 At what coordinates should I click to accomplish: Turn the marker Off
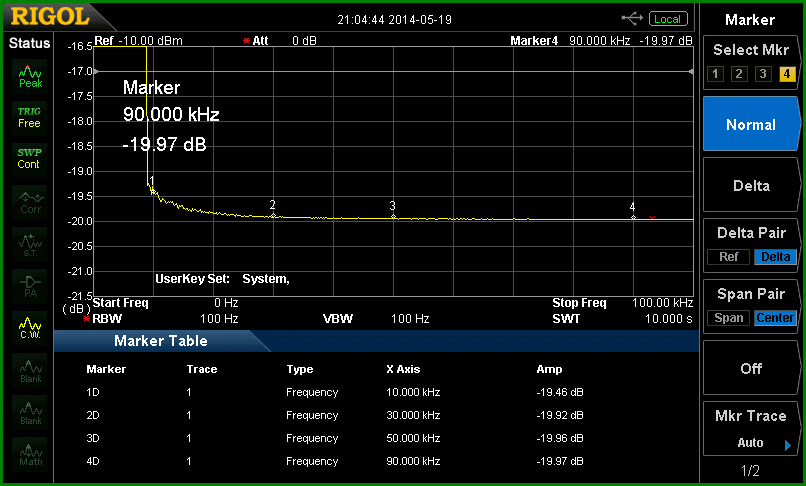tap(751, 368)
